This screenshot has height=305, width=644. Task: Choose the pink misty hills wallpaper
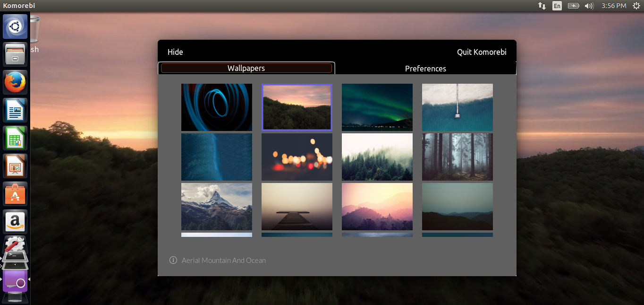377,207
